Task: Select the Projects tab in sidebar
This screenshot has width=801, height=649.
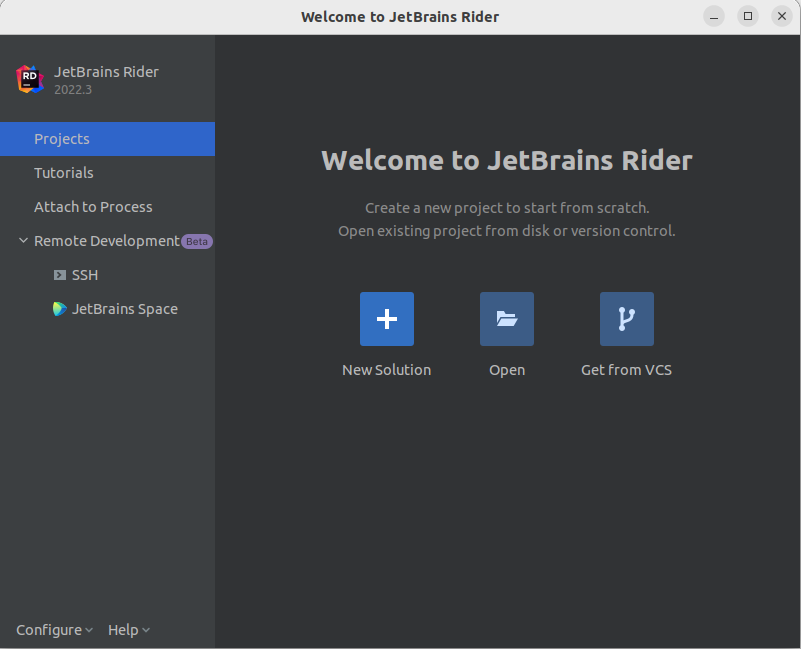Action: click(x=62, y=139)
